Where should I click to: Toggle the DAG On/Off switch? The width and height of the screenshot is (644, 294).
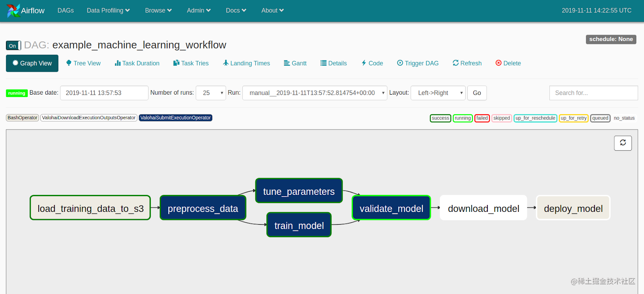coord(13,46)
